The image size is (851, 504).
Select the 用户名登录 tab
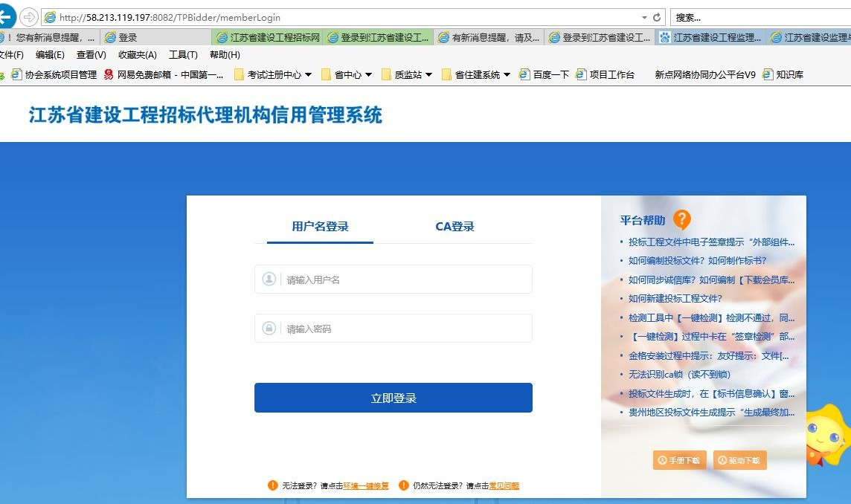pos(319,226)
